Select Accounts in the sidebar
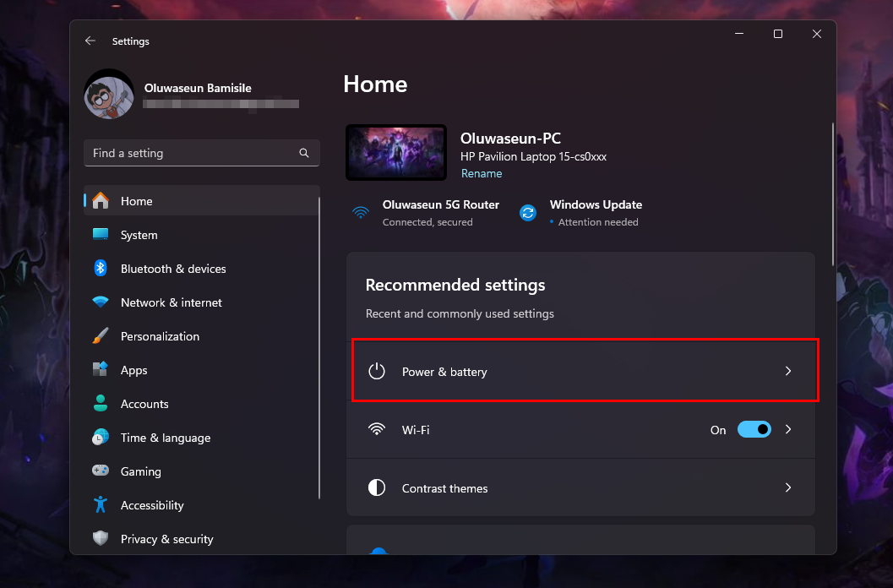Image resolution: width=893 pixels, height=588 pixels. [x=143, y=404]
